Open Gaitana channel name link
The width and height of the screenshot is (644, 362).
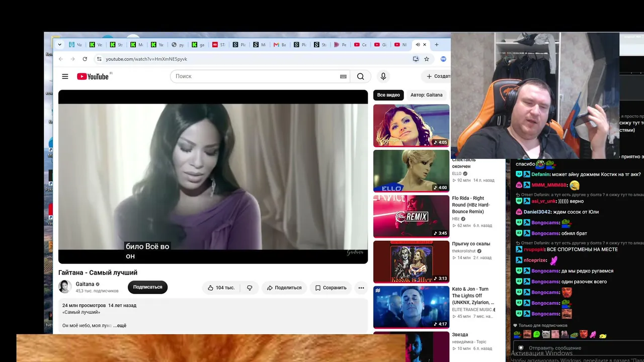(85, 284)
